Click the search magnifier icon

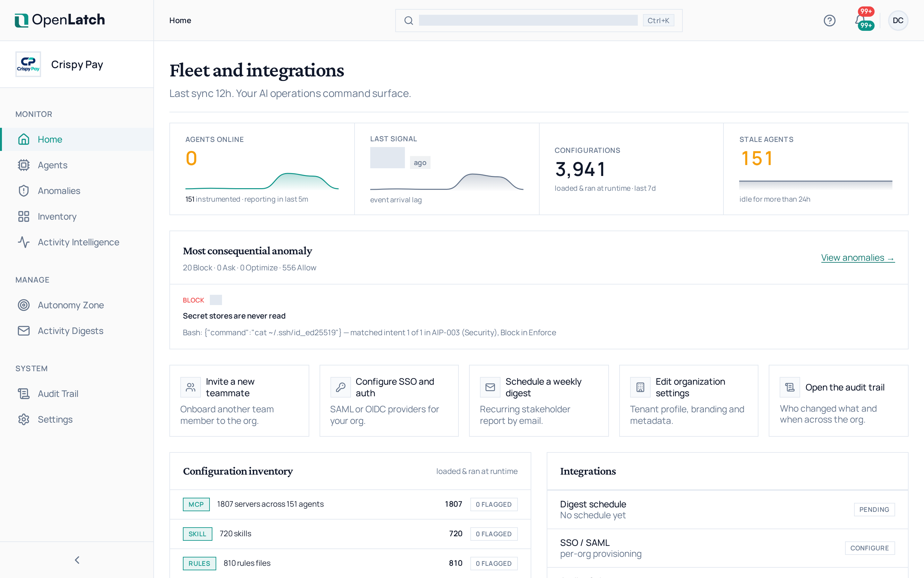click(x=408, y=20)
